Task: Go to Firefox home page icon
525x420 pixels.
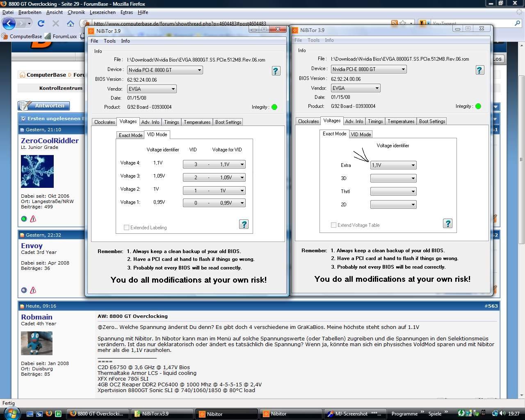Action: (x=71, y=24)
